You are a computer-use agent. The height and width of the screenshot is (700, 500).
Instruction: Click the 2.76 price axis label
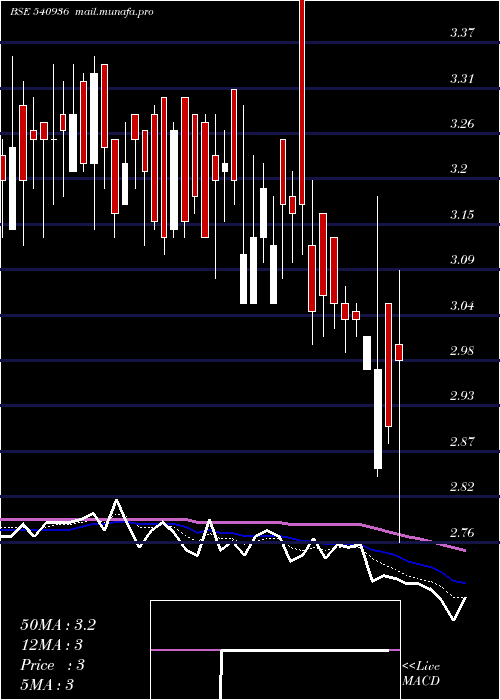pyautogui.click(x=462, y=533)
